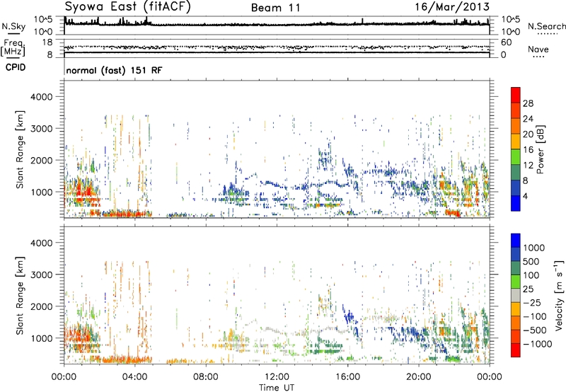The width and height of the screenshot is (566, 392).
Task: Click the 'normal (fast) 151 RF' text
Action: [x=114, y=70]
